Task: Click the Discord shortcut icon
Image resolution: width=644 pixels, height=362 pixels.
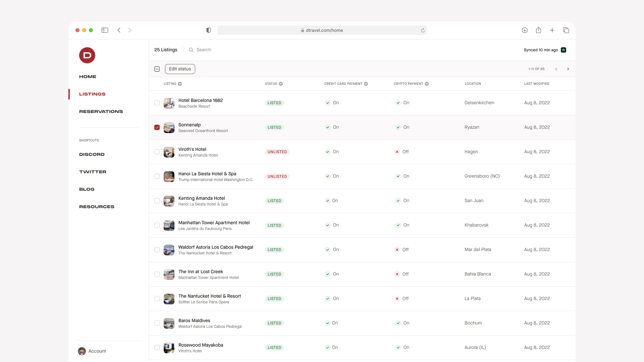Action: tap(92, 154)
